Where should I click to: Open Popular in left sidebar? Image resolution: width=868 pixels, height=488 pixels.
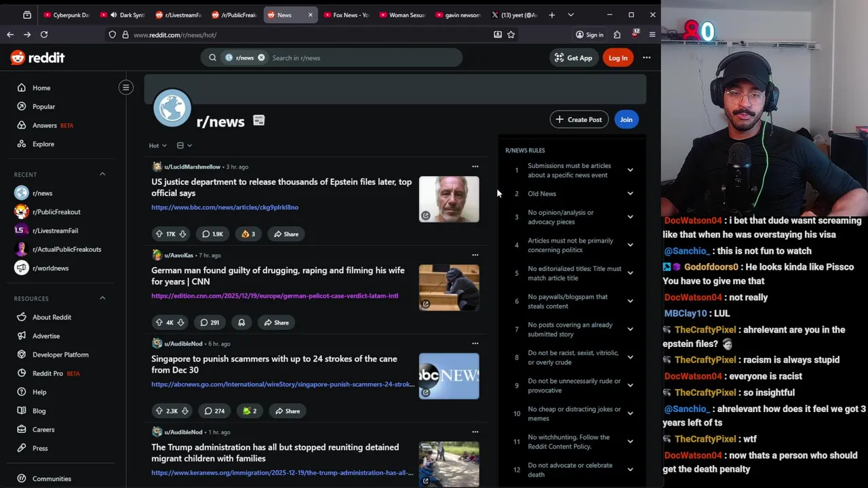[43, 106]
